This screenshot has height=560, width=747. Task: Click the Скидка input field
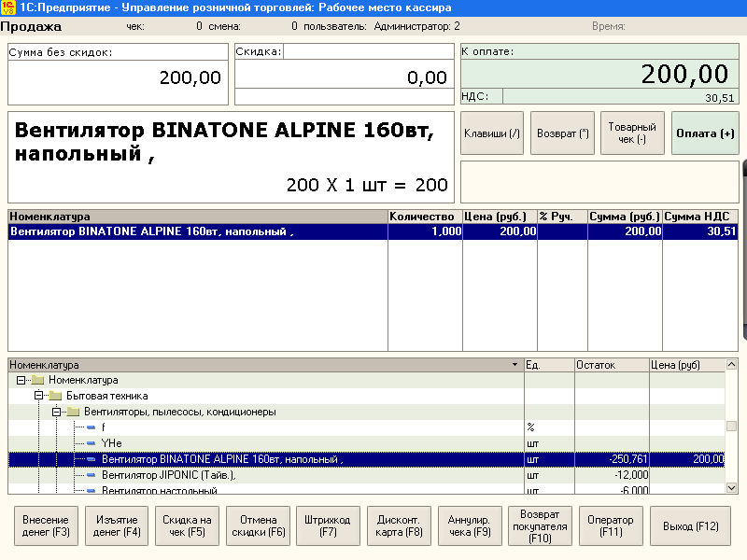368,51
